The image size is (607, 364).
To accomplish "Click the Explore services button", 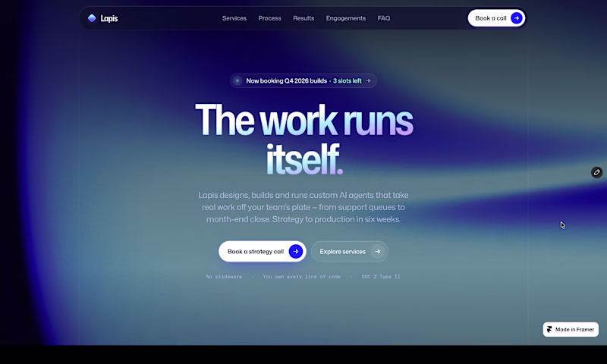I will [x=350, y=252].
